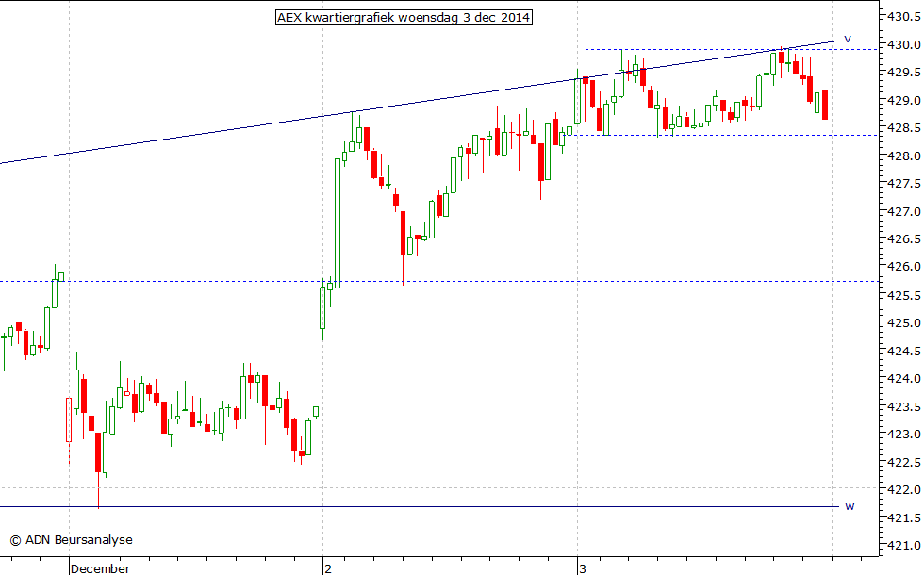Click the 429.5 price axis label
Image resolution: width=924 pixels, height=575 pixels.
[x=904, y=73]
